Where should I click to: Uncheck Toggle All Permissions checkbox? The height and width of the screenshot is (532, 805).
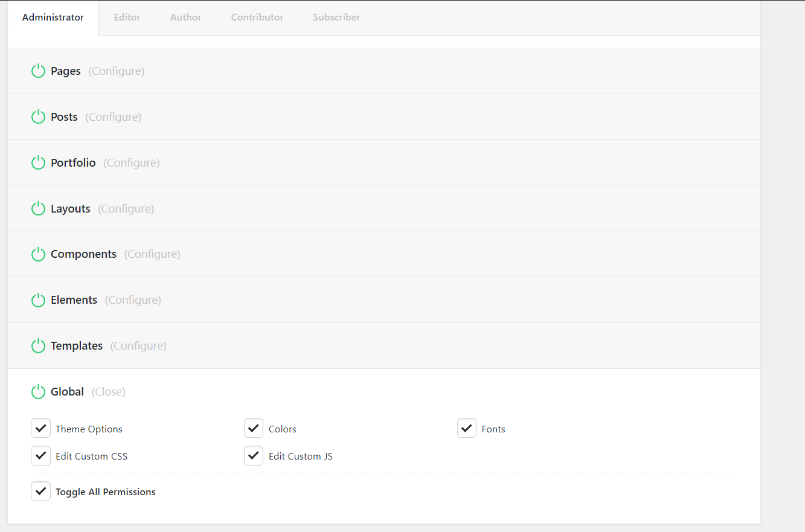(x=40, y=491)
